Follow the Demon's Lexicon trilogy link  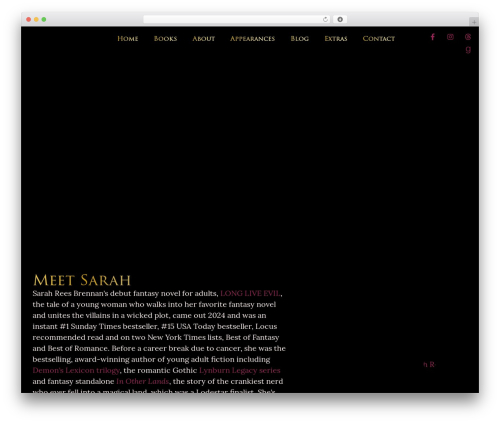click(76, 370)
